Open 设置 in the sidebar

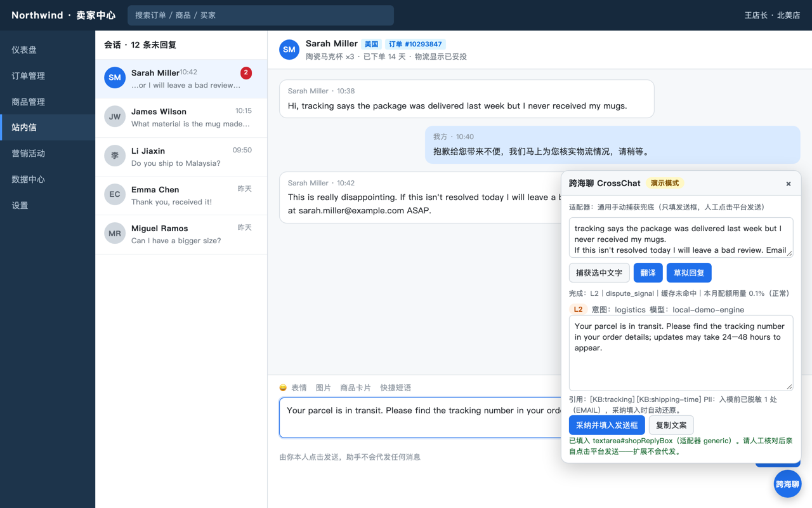tap(48, 206)
